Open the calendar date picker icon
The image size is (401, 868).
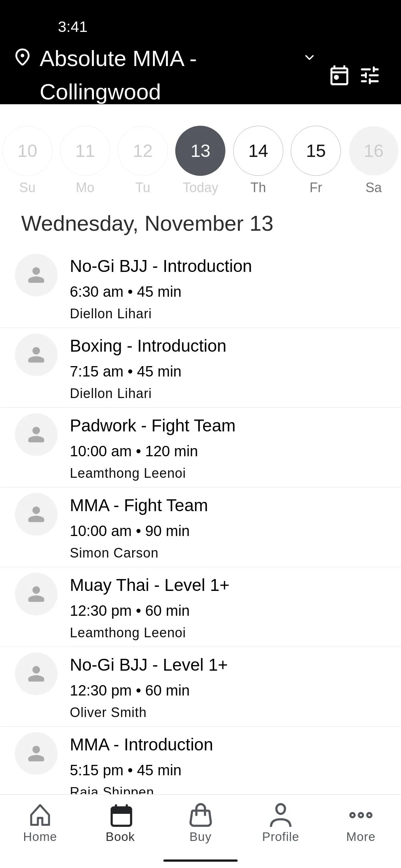339,75
